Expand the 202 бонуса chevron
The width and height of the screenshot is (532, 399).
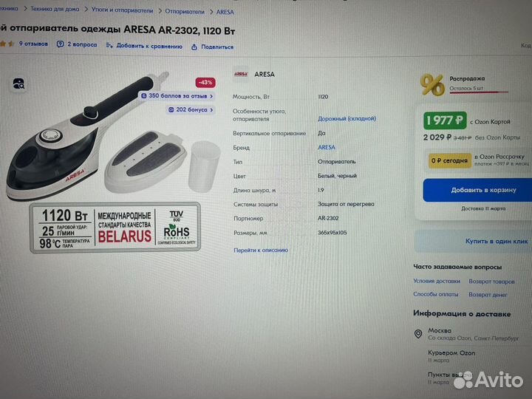pos(211,110)
